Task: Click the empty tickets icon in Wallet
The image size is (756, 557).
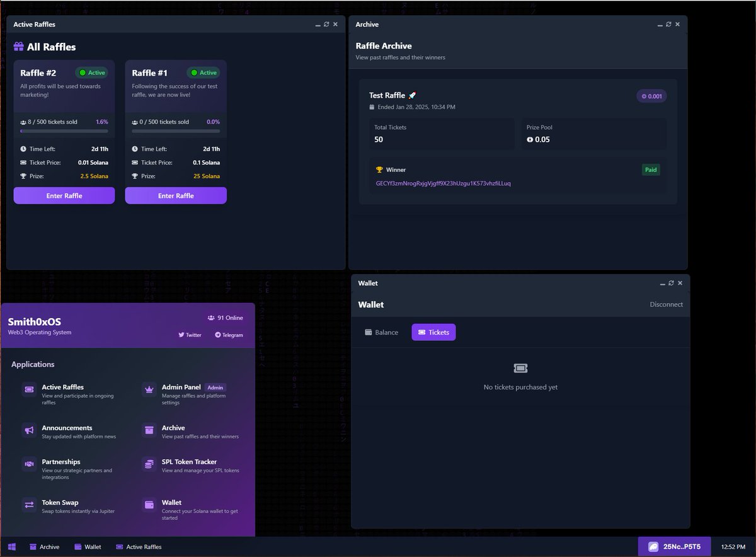Action: click(x=520, y=368)
